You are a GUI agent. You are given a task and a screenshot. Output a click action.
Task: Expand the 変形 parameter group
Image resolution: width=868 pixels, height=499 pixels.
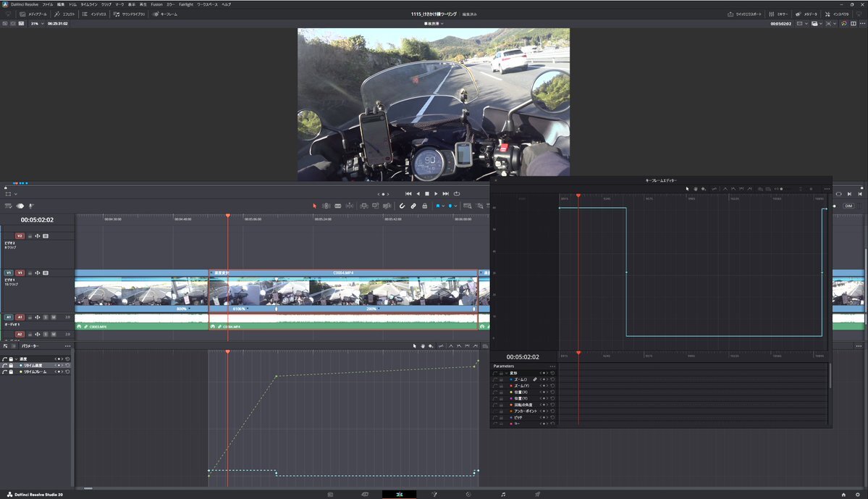click(x=507, y=373)
